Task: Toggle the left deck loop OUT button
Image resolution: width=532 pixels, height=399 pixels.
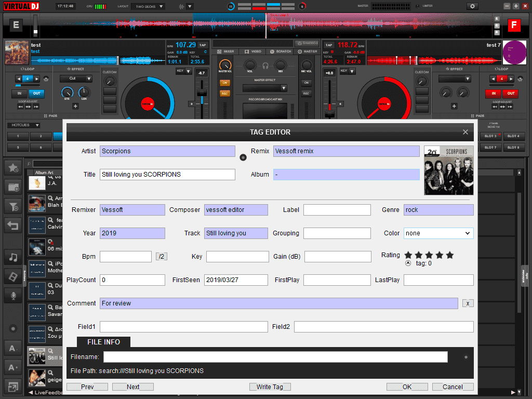Action: pyautogui.click(x=37, y=94)
